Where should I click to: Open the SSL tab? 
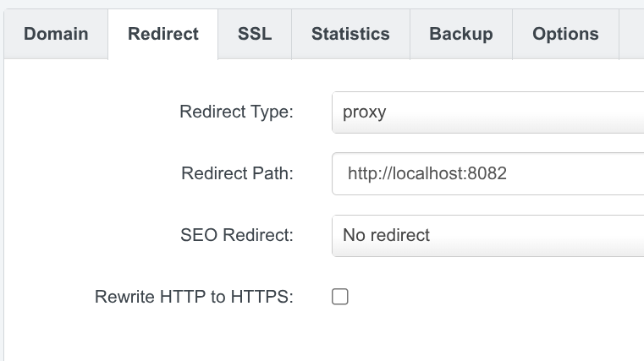pos(255,34)
